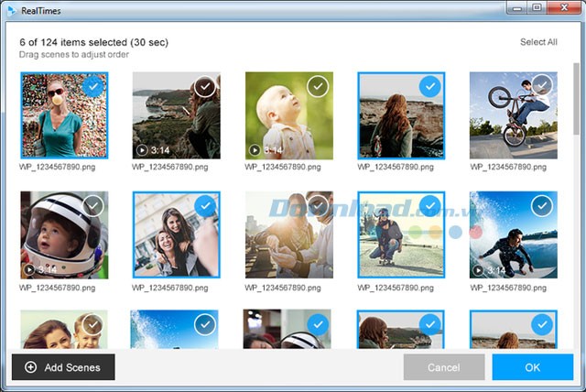Untick the checkmark on the skateboarder photo
Viewport: 586px width, 392px height.
coord(429,205)
